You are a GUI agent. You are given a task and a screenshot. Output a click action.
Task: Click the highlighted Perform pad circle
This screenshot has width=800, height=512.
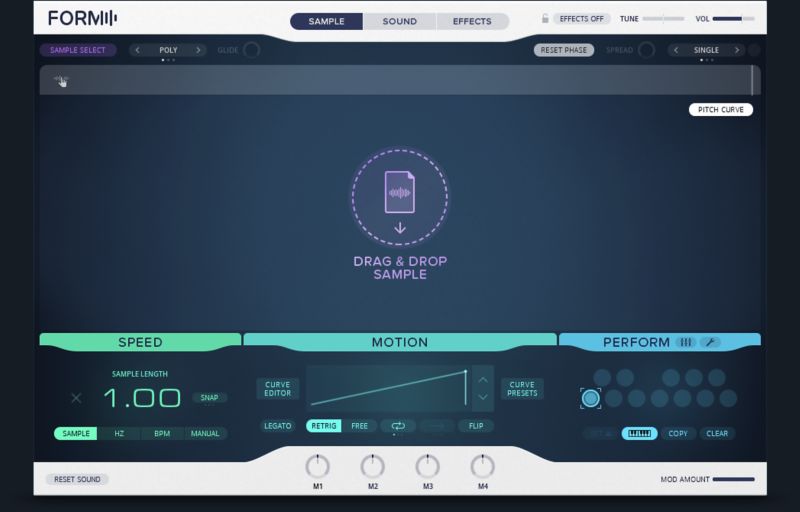591,398
